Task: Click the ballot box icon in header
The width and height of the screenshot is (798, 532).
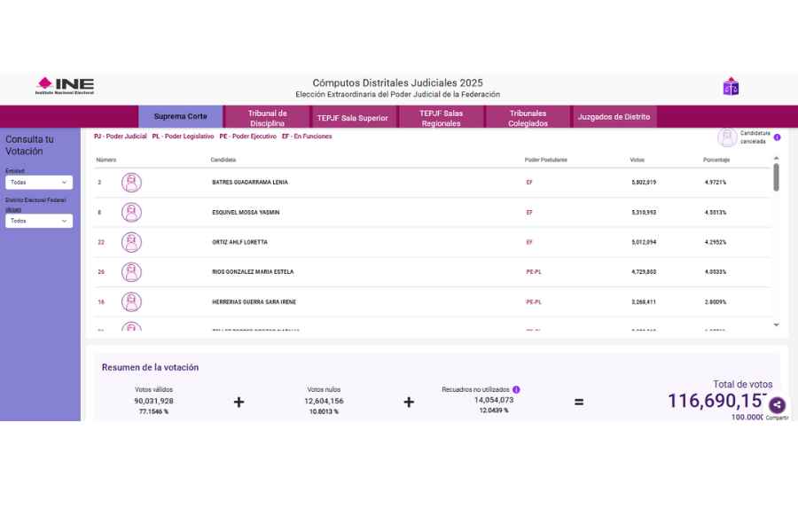Action: (x=731, y=87)
